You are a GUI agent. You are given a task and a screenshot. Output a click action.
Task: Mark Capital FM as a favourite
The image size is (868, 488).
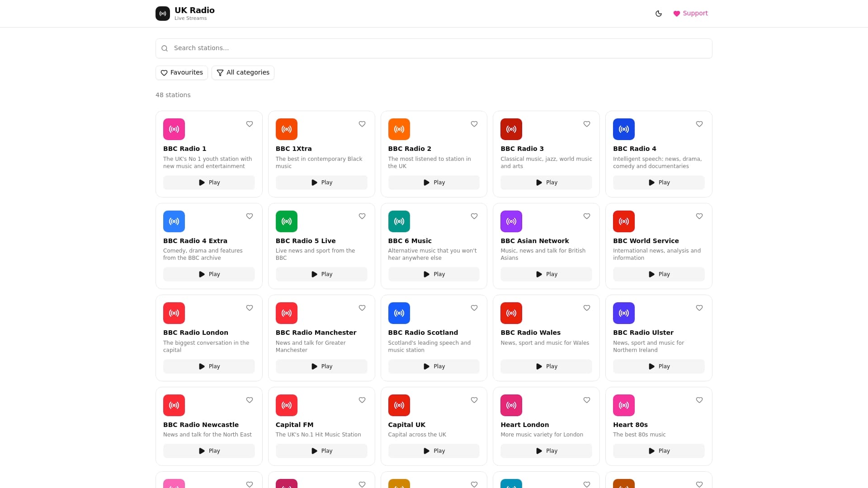362,400
